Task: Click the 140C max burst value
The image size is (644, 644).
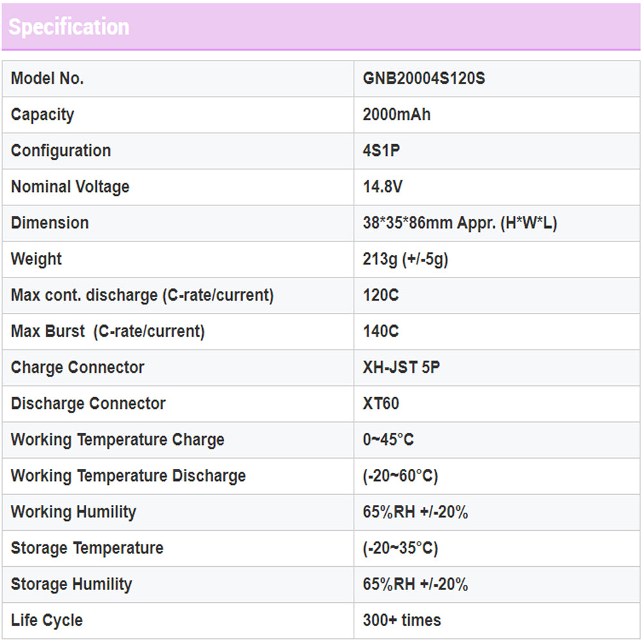Action: 381,331
